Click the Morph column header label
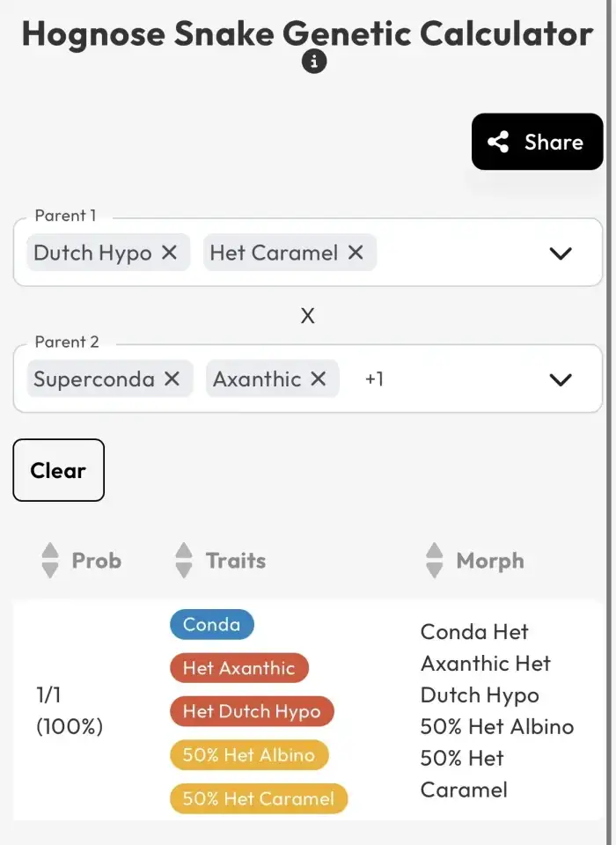This screenshot has height=845, width=616. [489, 561]
